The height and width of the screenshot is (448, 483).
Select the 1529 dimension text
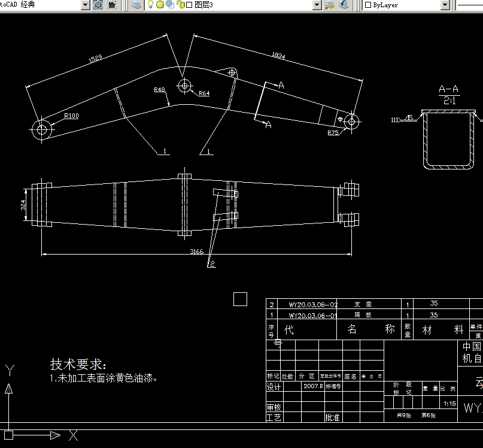(x=95, y=58)
